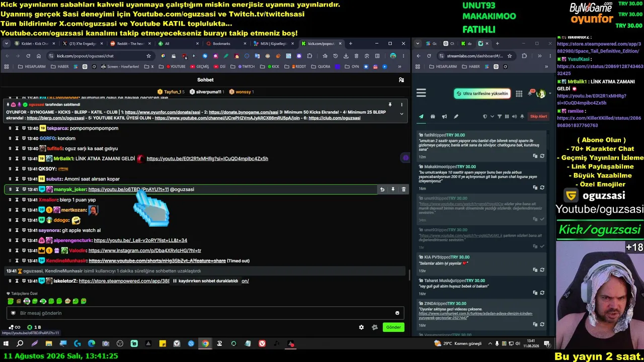Open pinned message three-dot options
This screenshot has width=644, height=362.
coord(401,105)
